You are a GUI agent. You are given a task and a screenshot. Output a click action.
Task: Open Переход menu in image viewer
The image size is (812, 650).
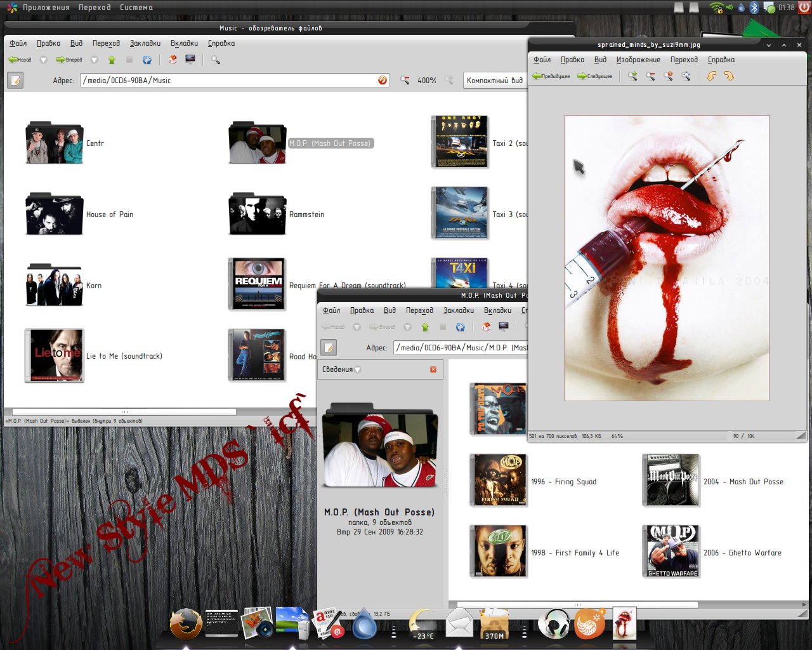tap(684, 60)
